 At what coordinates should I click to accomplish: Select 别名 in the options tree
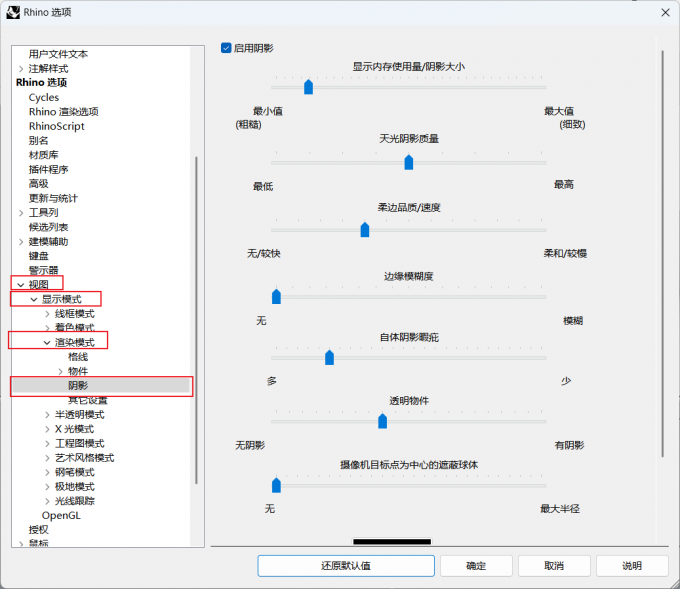pyautogui.click(x=39, y=141)
